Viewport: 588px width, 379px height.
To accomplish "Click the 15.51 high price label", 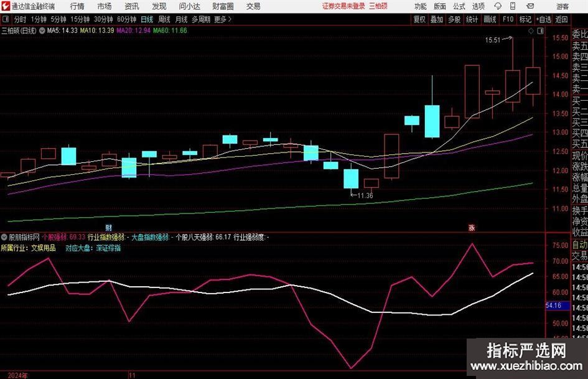I will 492,40.
